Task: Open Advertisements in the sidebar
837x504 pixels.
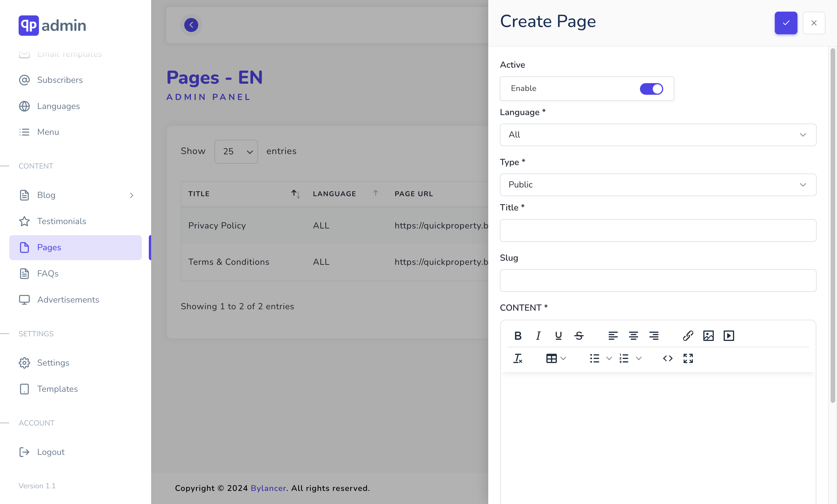Action: click(x=75, y=300)
